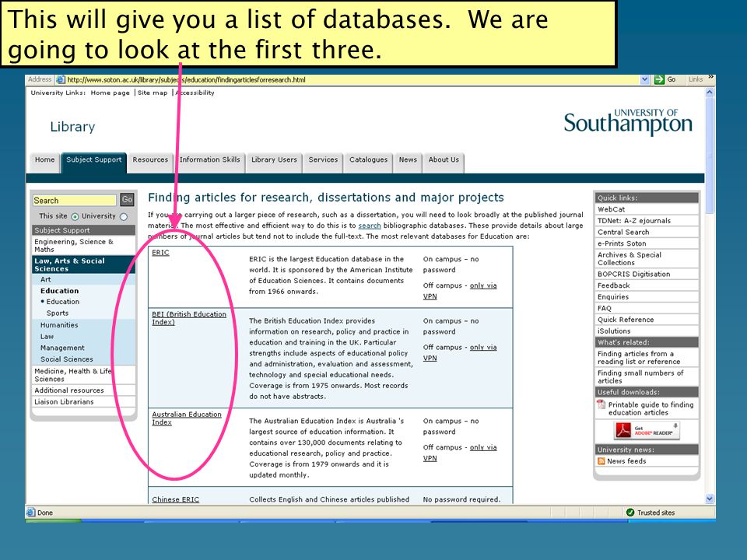The image size is (747, 560).
Task: Click the University of Southampton logo
Action: [x=628, y=122]
